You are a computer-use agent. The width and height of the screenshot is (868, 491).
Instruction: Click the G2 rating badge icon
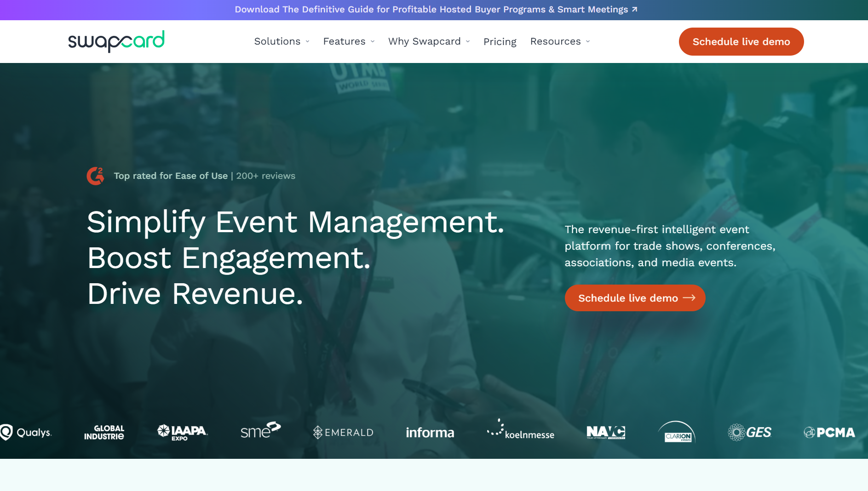pyautogui.click(x=96, y=176)
